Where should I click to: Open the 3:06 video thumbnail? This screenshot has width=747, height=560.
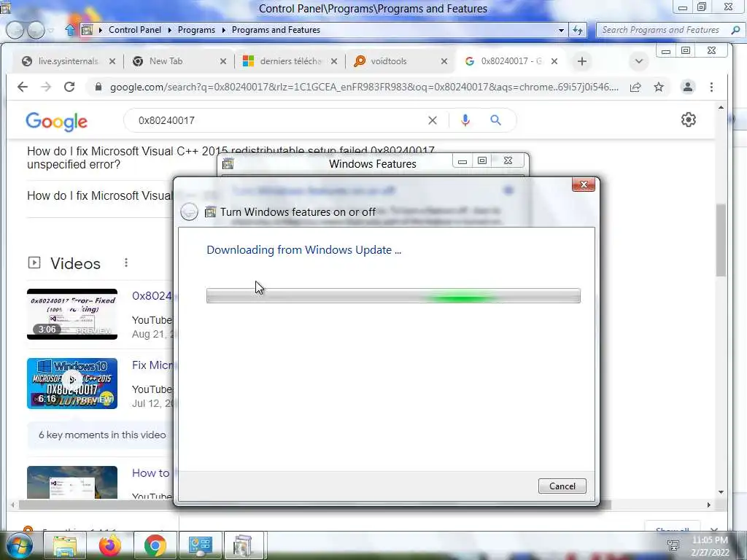click(72, 314)
